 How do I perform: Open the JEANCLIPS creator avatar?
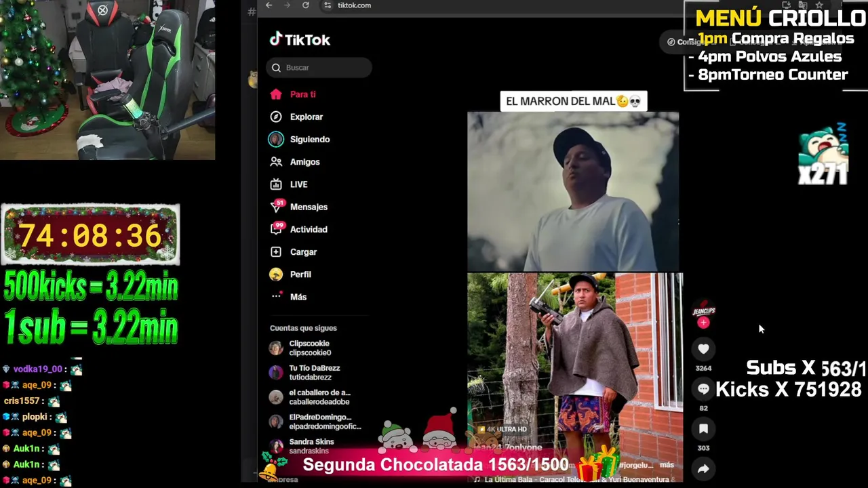(x=703, y=309)
